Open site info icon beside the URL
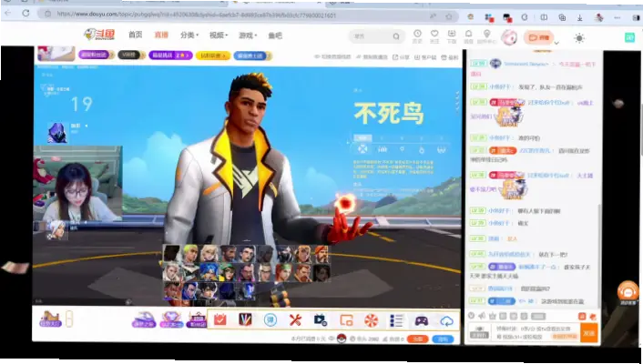The image size is (643, 364). tap(47, 14)
